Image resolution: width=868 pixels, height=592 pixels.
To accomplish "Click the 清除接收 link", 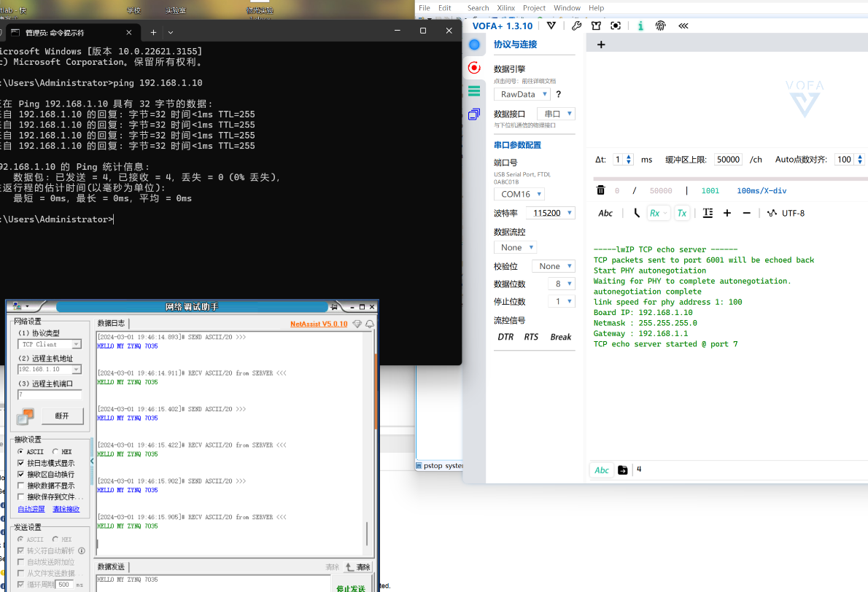I will [66, 509].
